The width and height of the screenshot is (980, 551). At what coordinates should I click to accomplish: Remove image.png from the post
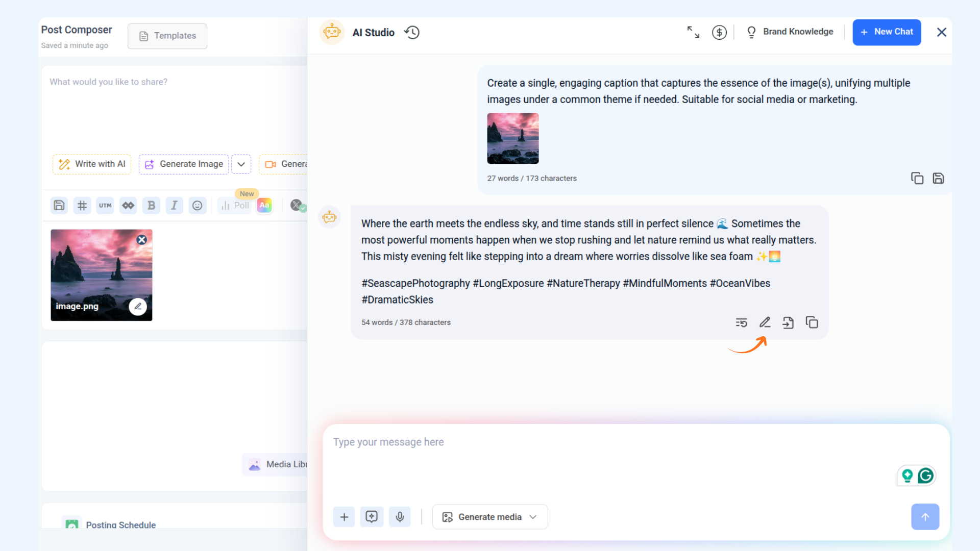point(142,240)
